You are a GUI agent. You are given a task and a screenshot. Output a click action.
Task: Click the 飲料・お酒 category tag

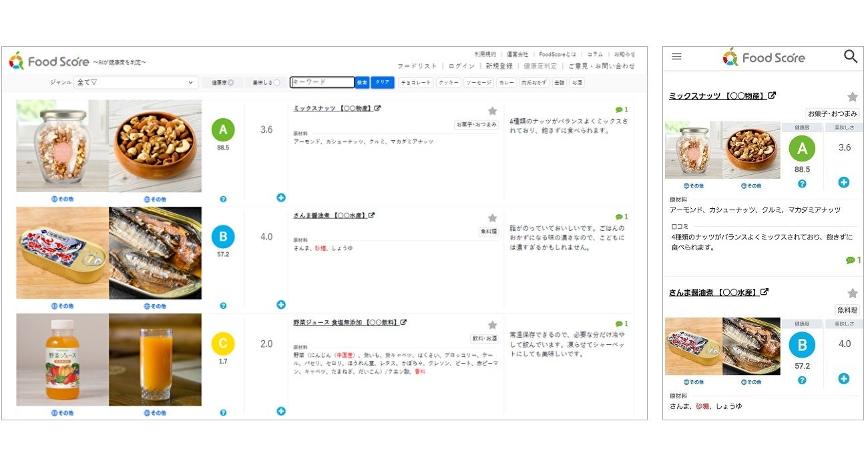484,338
